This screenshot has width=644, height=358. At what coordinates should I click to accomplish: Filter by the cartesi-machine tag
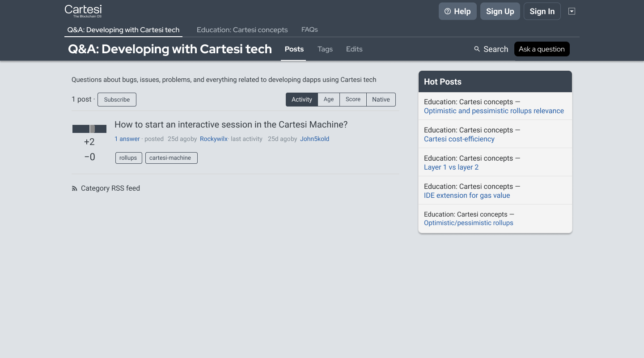point(171,158)
